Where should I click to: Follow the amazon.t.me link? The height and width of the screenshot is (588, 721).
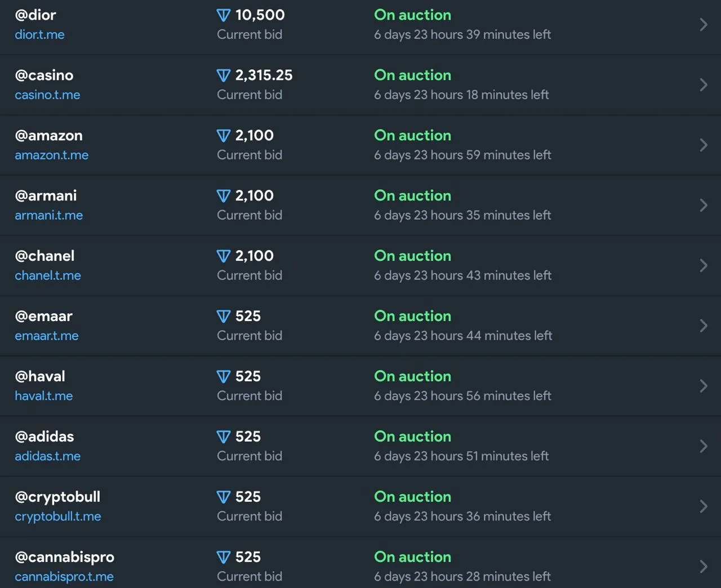[x=51, y=155]
